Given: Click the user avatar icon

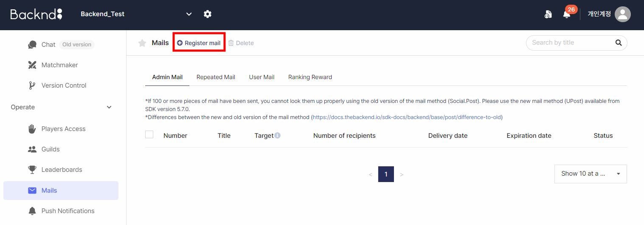Looking at the screenshot, I should click(622, 14).
